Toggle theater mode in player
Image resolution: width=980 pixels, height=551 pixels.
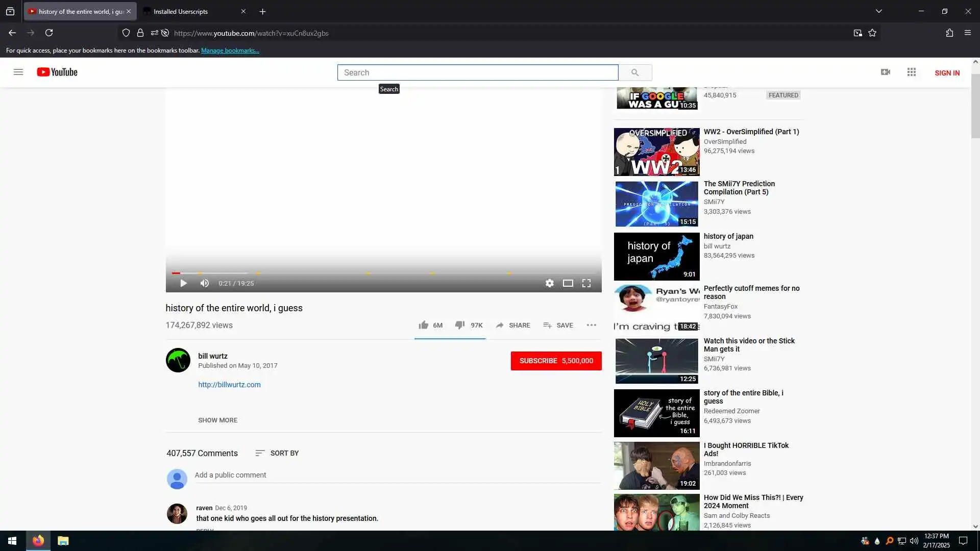click(x=568, y=283)
